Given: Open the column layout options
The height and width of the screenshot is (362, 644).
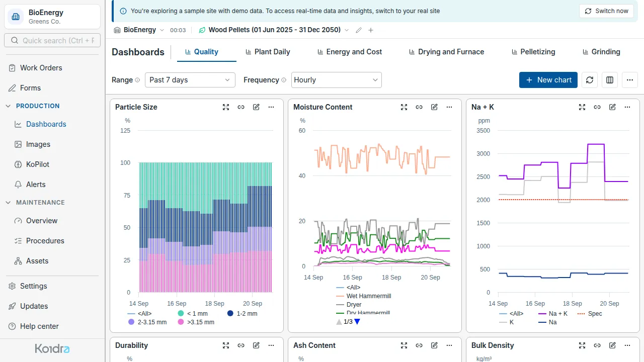Looking at the screenshot, I should pyautogui.click(x=610, y=80).
